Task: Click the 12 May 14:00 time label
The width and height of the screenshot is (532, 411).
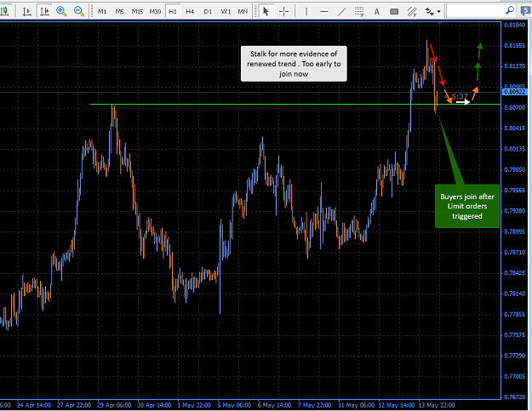Action: pos(397,405)
